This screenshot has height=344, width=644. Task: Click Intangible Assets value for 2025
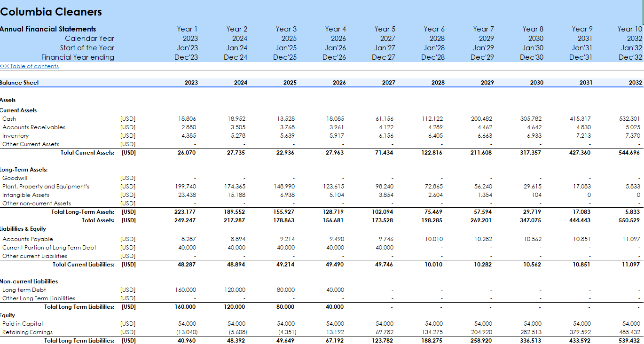coord(286,195)
